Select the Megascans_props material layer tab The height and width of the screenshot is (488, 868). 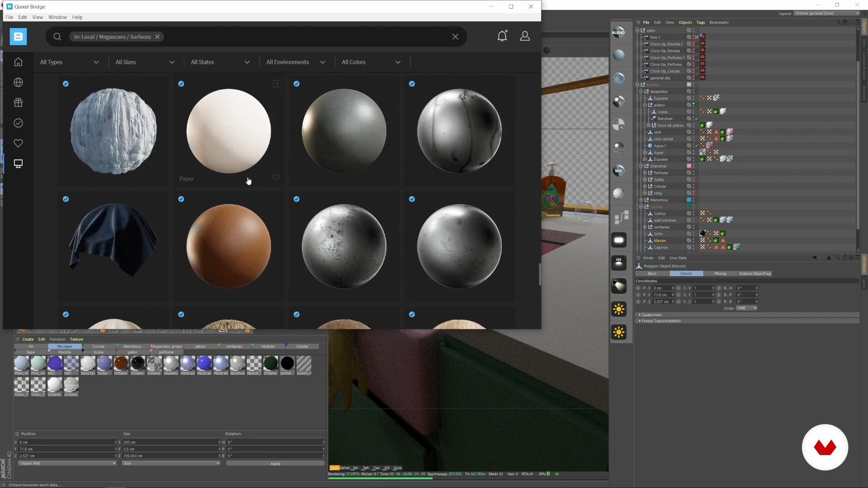pyautogui.click(x=166, y=347)
